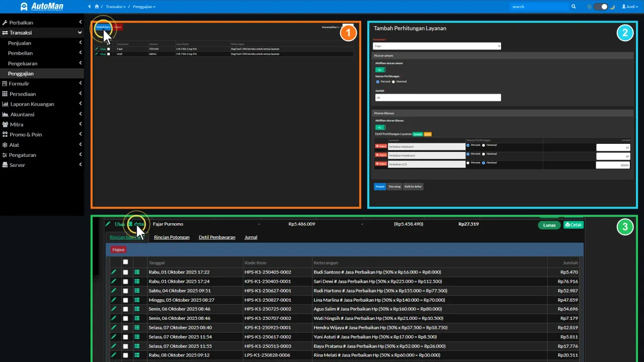
Task: Collapse the Transaksi sidebar menu
Action: pyautogui.click(x=42, y=33)
